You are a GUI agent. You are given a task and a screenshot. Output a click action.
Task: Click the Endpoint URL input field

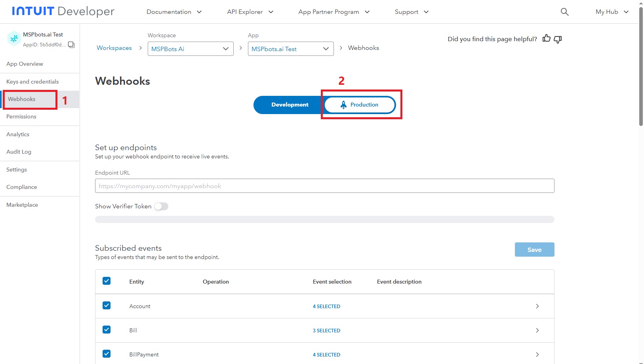coord(324,186)
